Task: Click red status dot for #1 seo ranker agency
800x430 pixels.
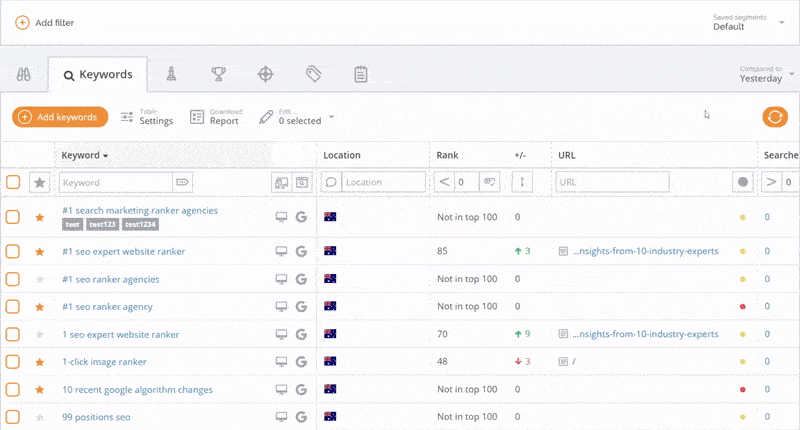Action: tap(743, 307)
